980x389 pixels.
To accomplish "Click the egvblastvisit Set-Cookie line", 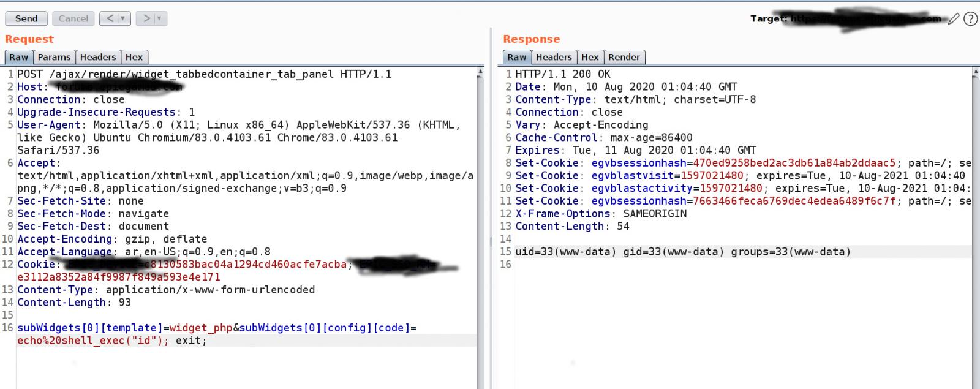I will point(740,176).
